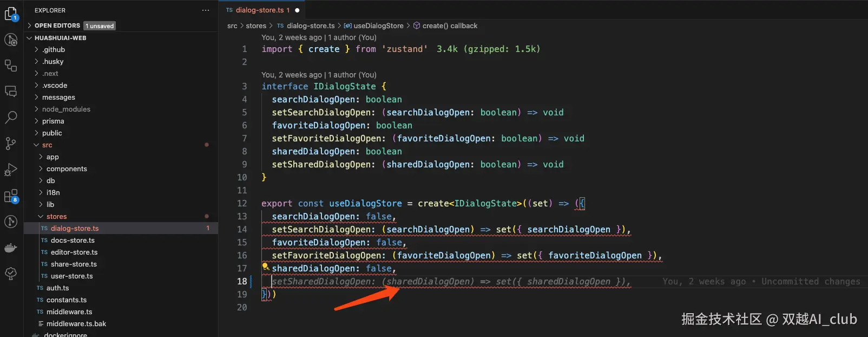The image size is (868, 337).
Task: Click the useDialogStore breadcrumb
Action: [x=378, y=25]
